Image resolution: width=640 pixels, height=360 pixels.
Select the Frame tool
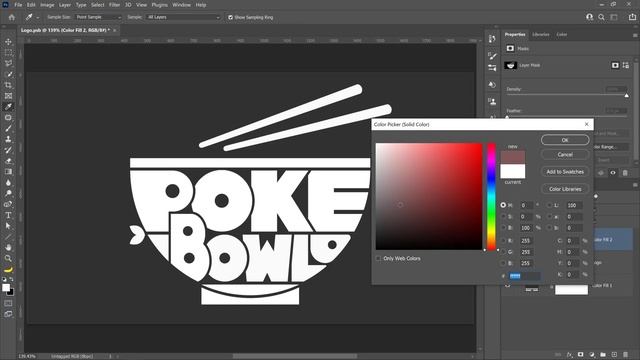tap(8, 96)
